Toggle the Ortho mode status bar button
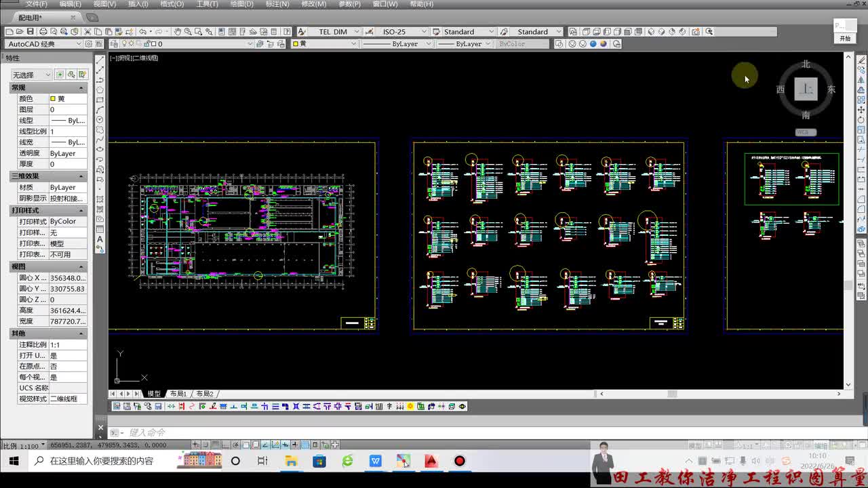The image size is (868, 488). (226, 445)
